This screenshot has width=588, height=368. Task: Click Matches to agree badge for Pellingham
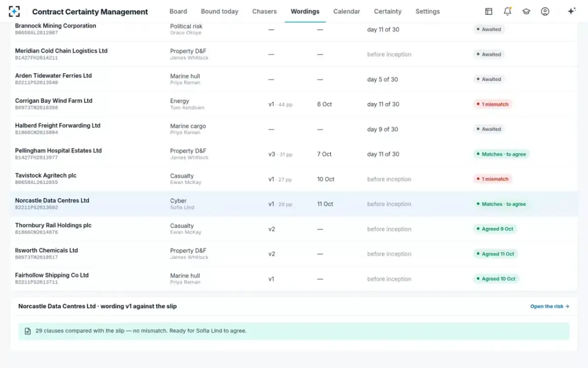501,154
